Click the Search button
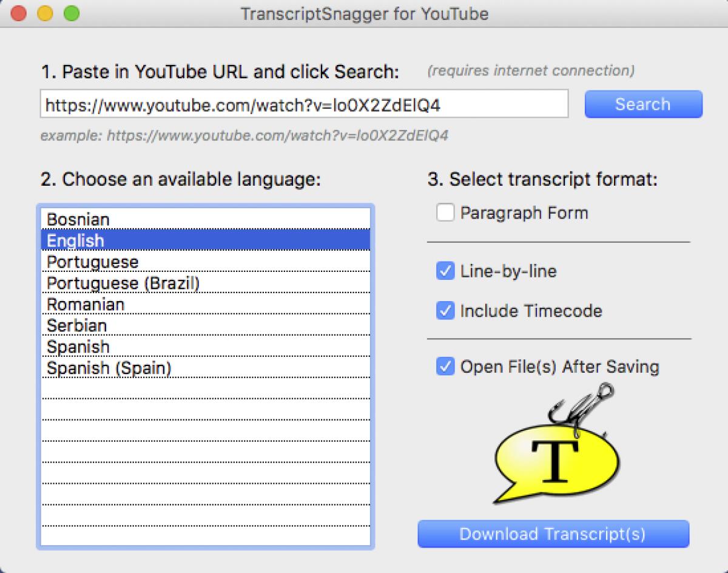Viewport: 728px width, 573px height. click(643, 104)
